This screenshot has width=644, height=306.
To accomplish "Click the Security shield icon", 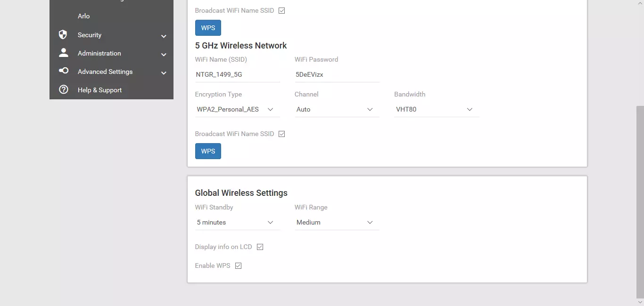I will [63, 35].
